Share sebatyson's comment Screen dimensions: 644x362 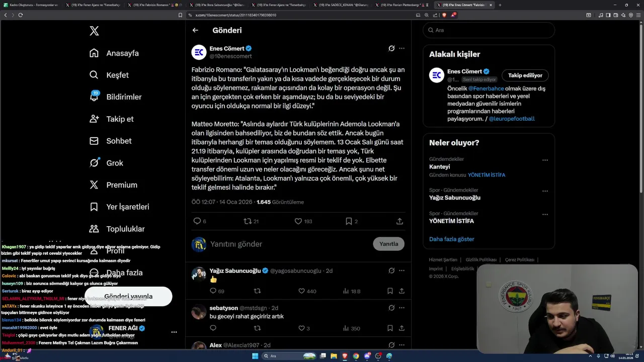point(401,328)
